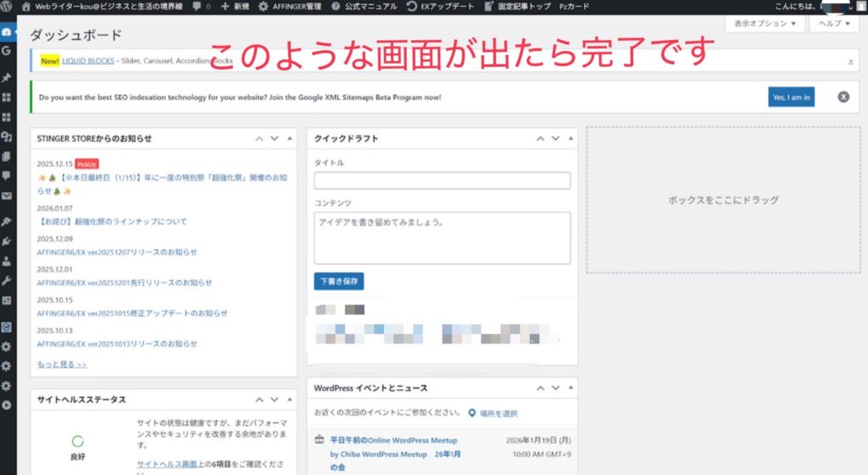Toggle the STINGER STORE panel collapse triangle

tap(290, 138)
